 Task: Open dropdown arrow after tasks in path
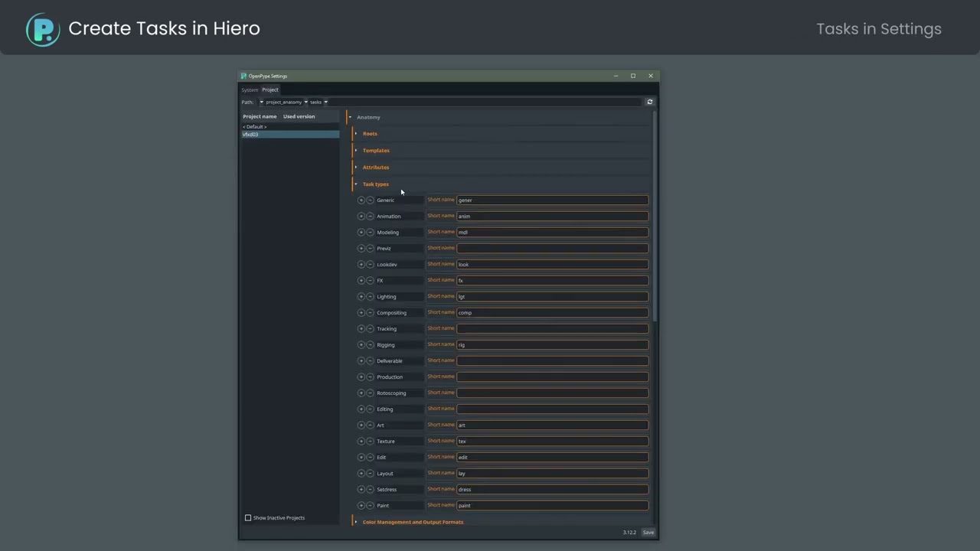(x=325, y=102)
